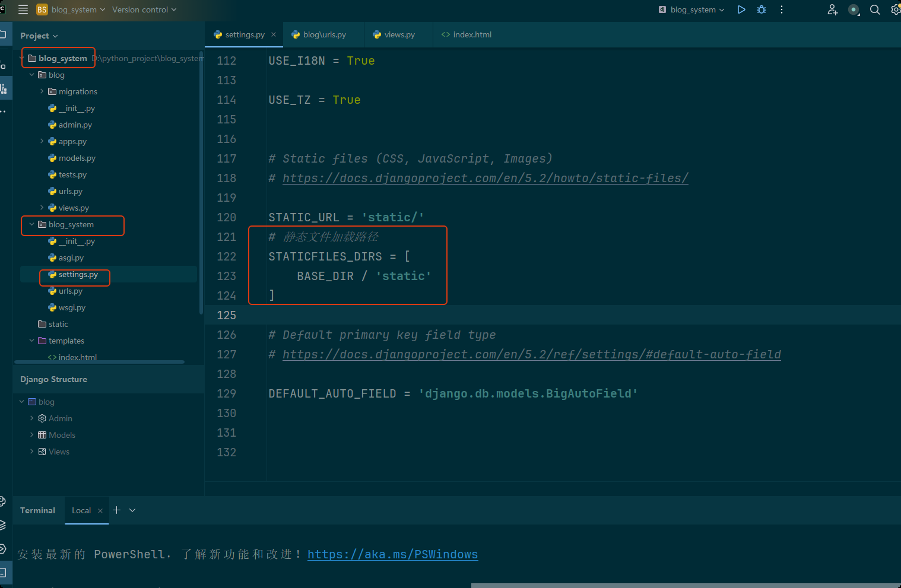901x588 pixels.
Task: Close the settings.py editor tab
Action: [274, 34]
